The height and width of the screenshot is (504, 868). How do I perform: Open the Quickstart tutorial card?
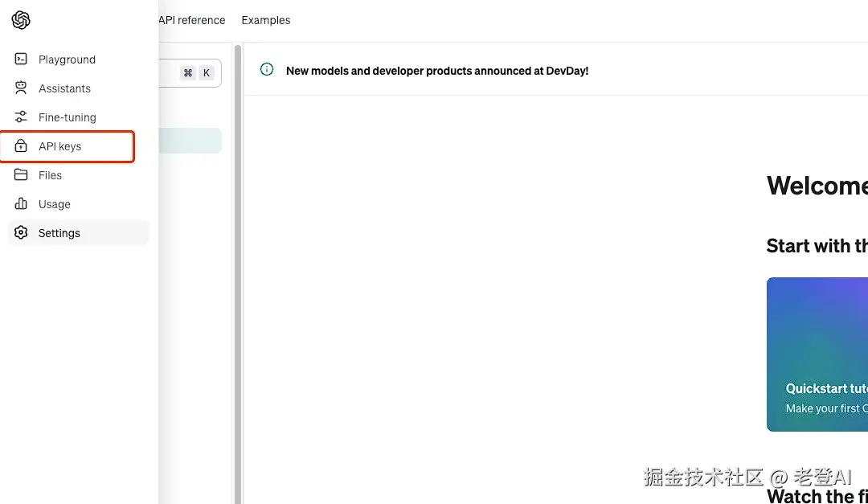coord(817,354)
